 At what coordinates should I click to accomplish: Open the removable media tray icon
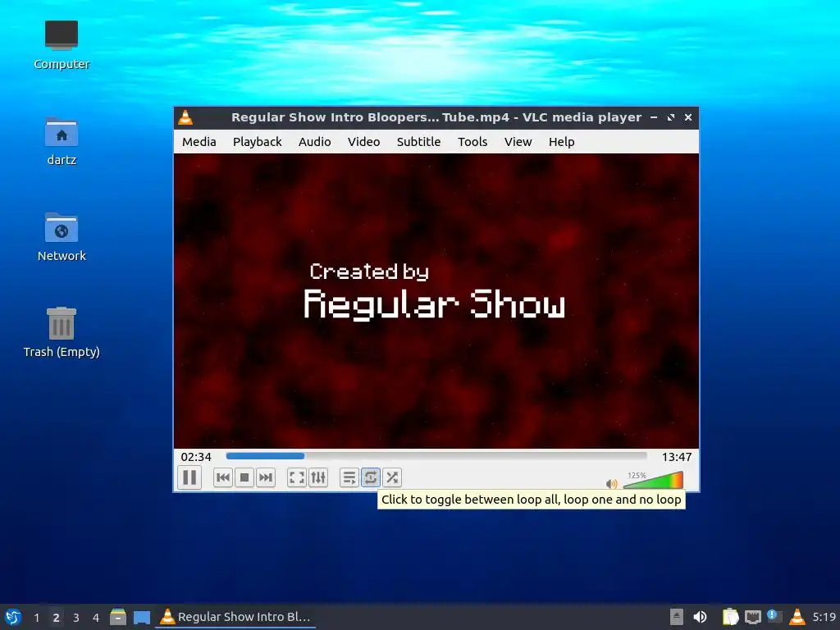(x=677, y=617)
